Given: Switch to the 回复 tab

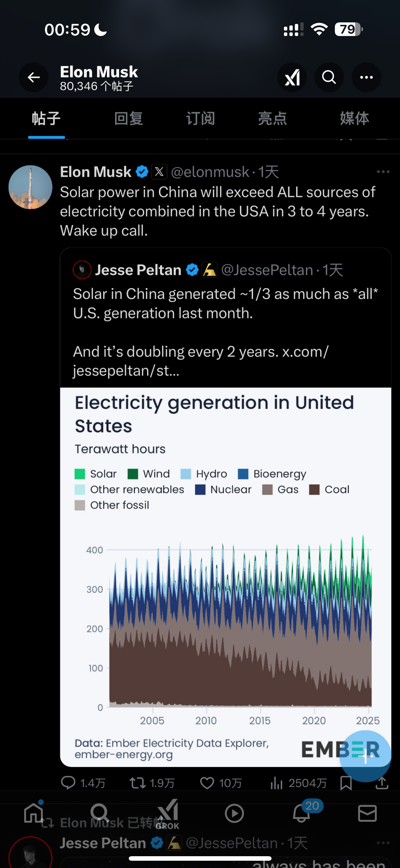Looking at the screenshot, I should click(128, 119).
